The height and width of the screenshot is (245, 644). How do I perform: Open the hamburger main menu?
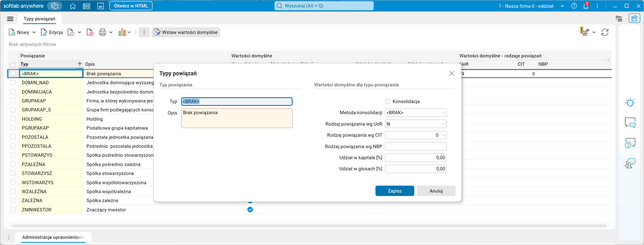coord(10,19)
